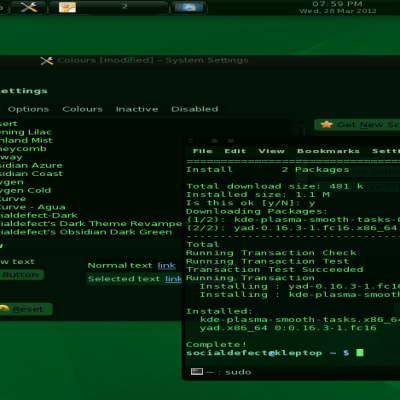The image size is (400, 400).
Task: Select socialdefect's Dark Theme Revamped scheme
Action: 91,224
